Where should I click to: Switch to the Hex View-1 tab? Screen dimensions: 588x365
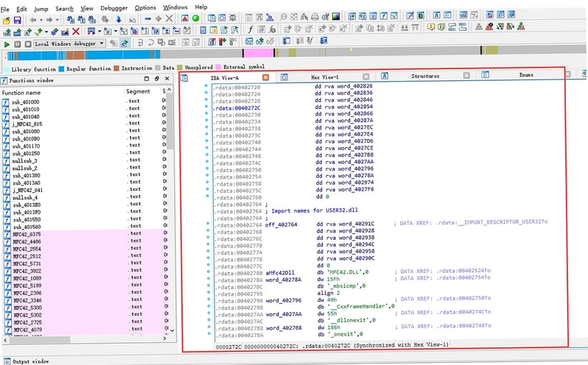coord(325,77)
